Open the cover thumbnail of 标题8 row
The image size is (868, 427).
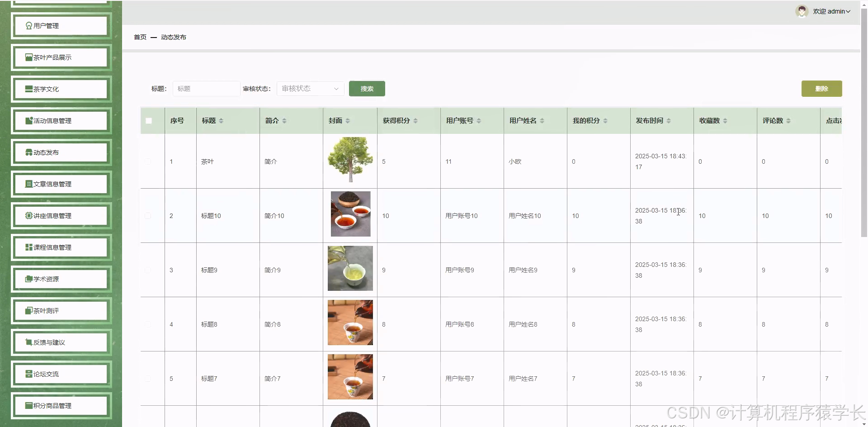click(x=350, y=323)
